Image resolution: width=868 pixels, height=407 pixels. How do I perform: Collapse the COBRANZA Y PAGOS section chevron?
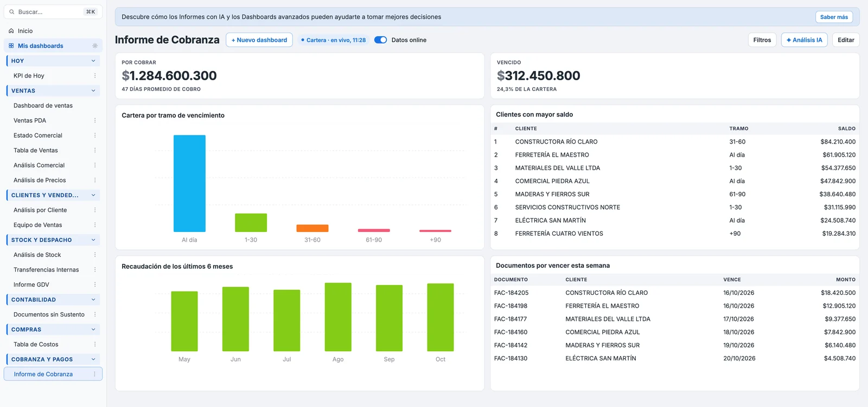point(93,359)
